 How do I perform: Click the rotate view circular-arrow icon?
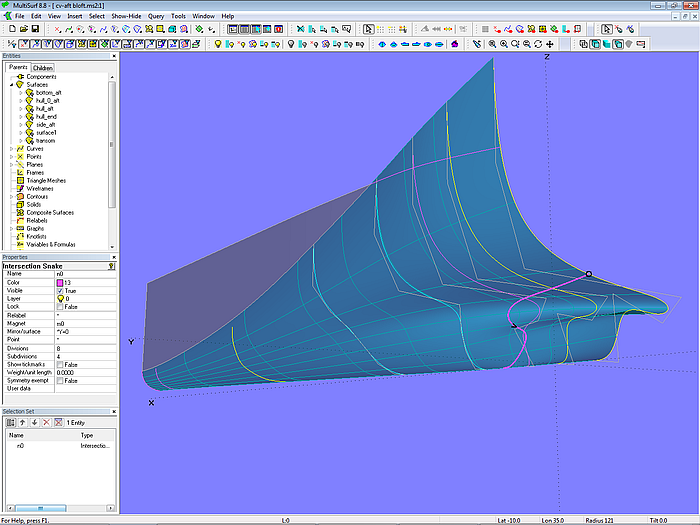point(538,44)
